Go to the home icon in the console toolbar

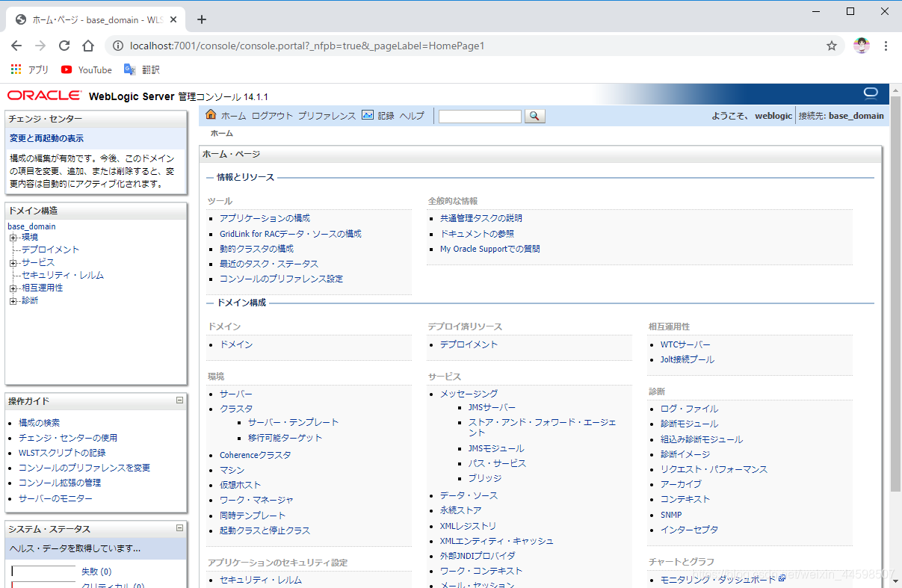211,115
